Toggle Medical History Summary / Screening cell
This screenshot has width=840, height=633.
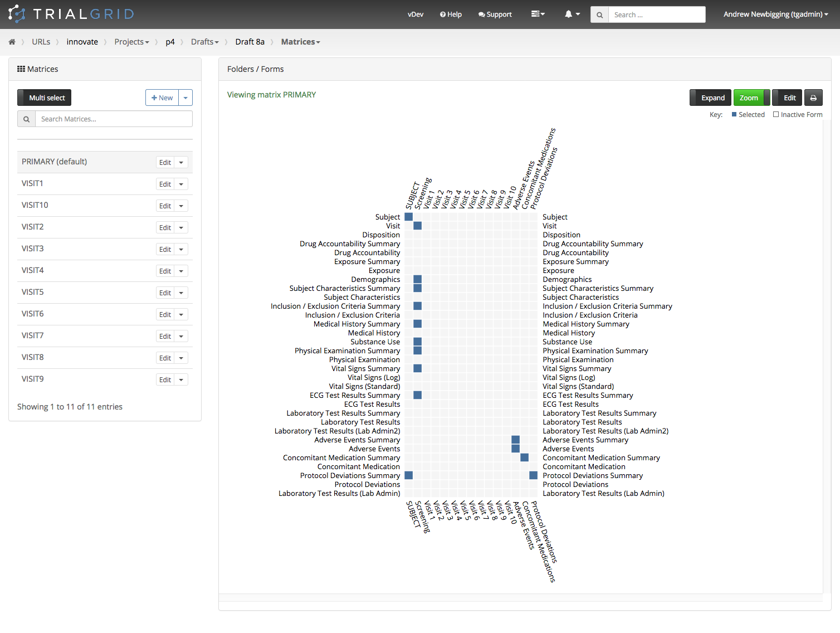point(418,324)
